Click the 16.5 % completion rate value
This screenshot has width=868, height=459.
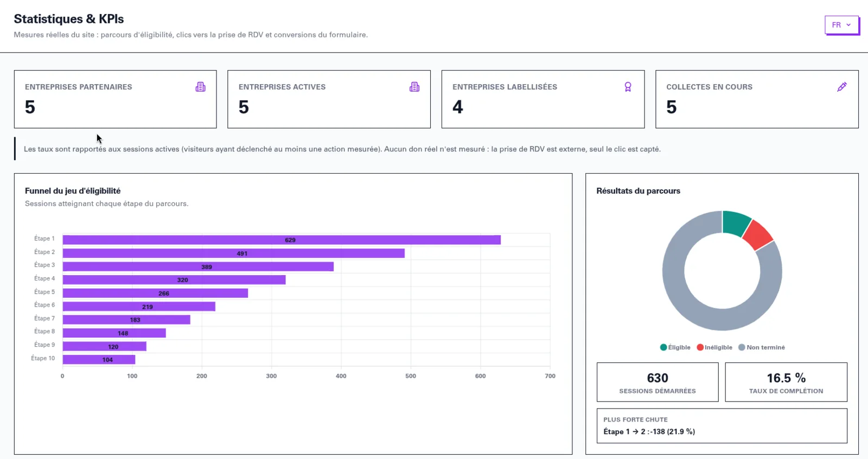point(786,378)
